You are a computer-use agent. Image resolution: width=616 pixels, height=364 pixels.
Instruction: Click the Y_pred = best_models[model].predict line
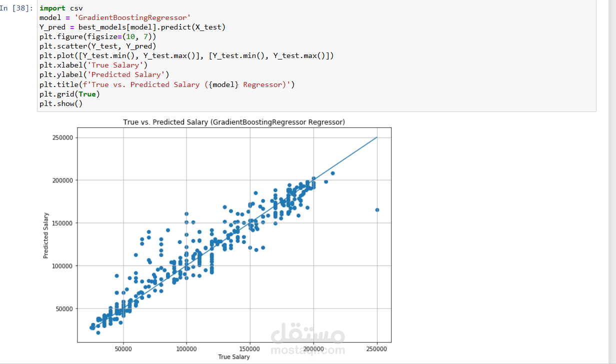pos(132,27)
